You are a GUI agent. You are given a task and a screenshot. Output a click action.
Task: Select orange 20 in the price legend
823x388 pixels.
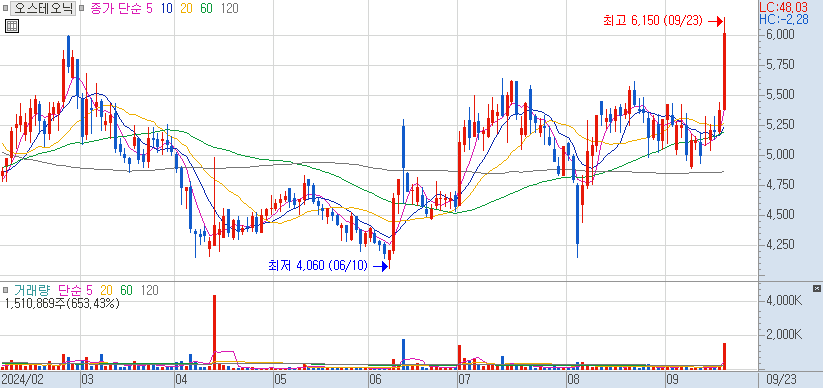187,9
